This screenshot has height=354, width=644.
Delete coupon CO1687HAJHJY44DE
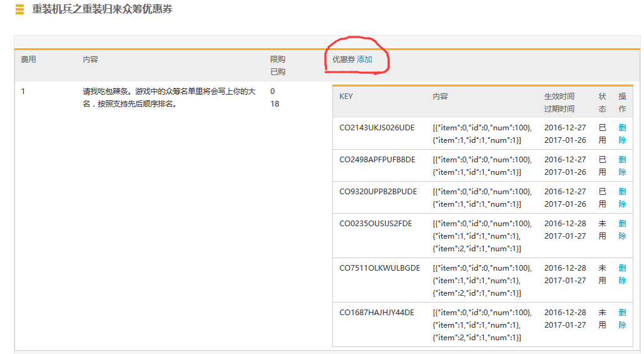point(622,319)
